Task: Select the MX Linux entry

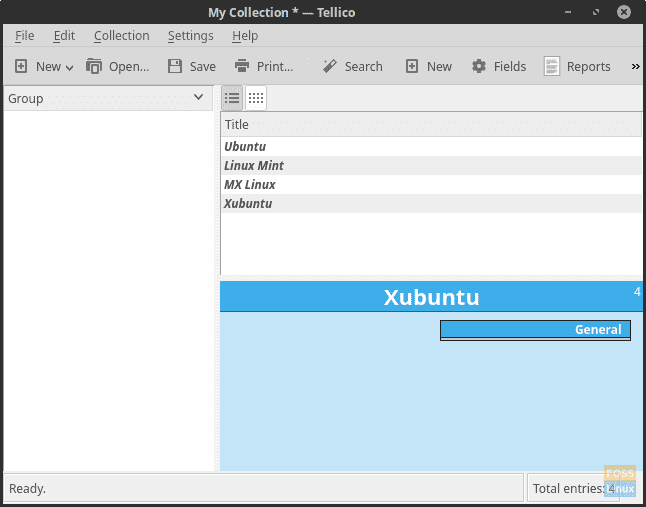Action: (431, 185)
